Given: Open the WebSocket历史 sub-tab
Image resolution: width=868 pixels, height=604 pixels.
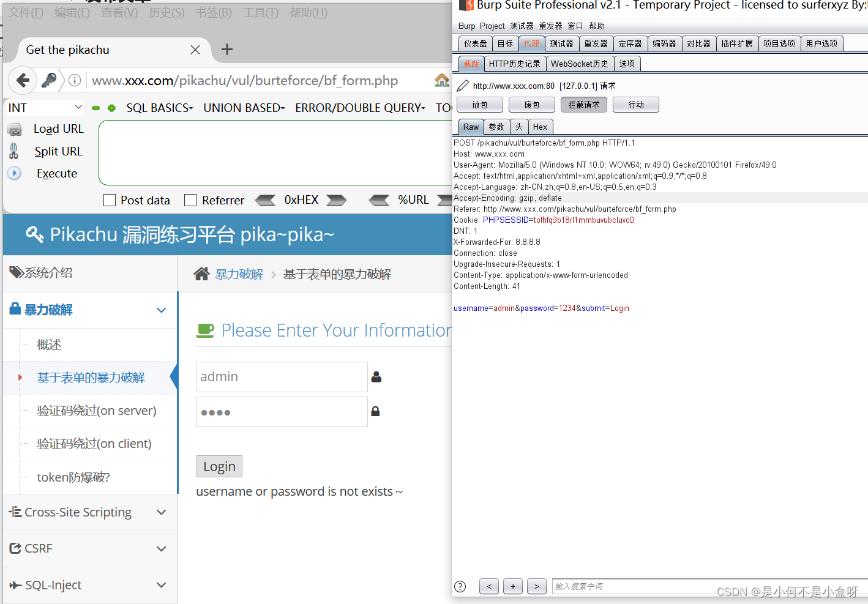Looking at the screenshot, I should click(579, 64).
